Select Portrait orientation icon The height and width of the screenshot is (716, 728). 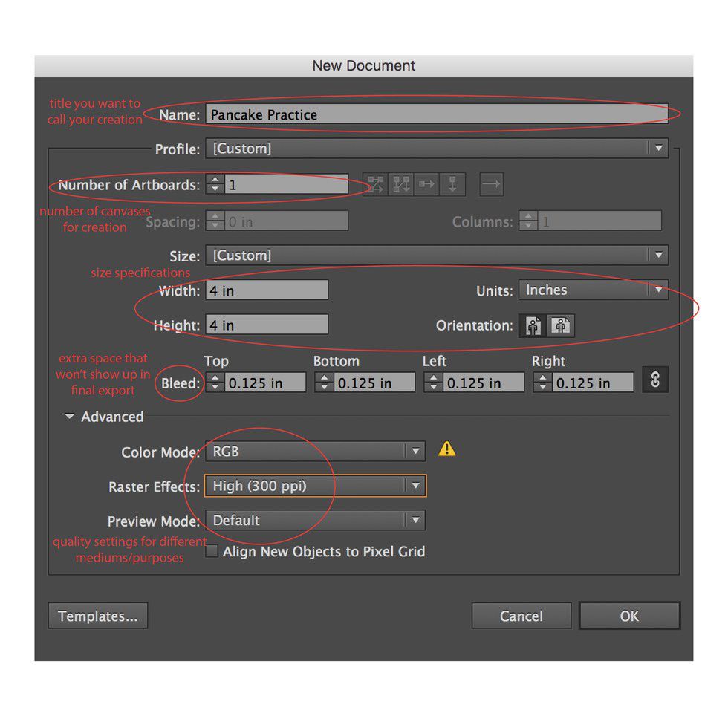click(533, 326)
